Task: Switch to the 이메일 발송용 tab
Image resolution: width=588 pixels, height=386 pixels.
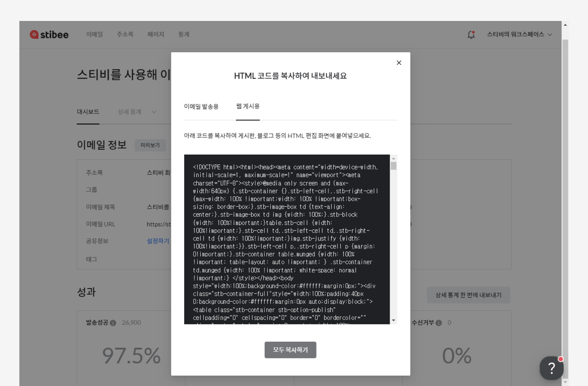Action: pyautogui.click(x=201, y=106)
